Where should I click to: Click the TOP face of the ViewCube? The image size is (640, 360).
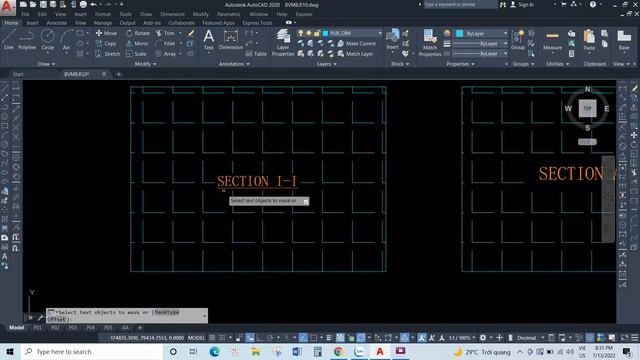tap(587, 108)
